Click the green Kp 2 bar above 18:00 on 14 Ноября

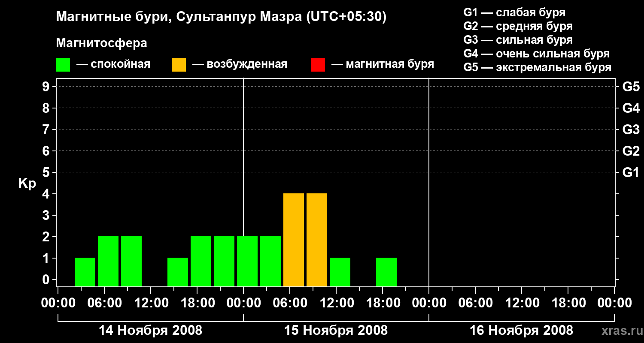(x=201, y=262)
